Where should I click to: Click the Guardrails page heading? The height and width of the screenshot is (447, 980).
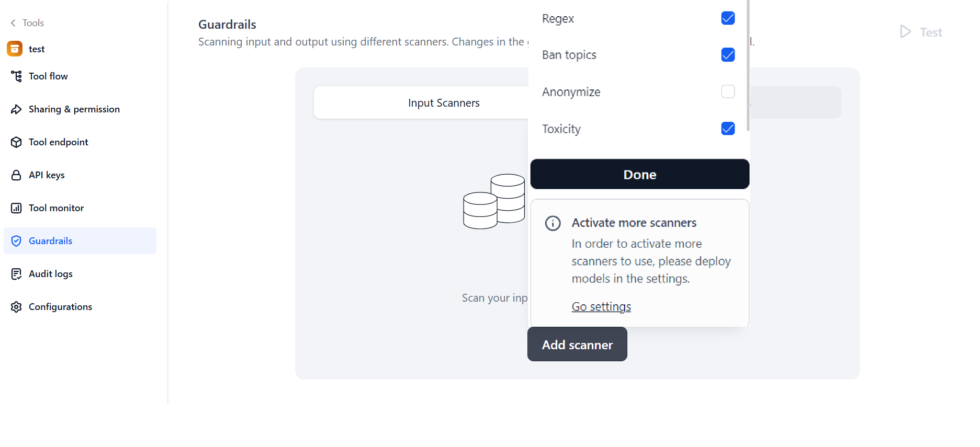pos(227,25)
